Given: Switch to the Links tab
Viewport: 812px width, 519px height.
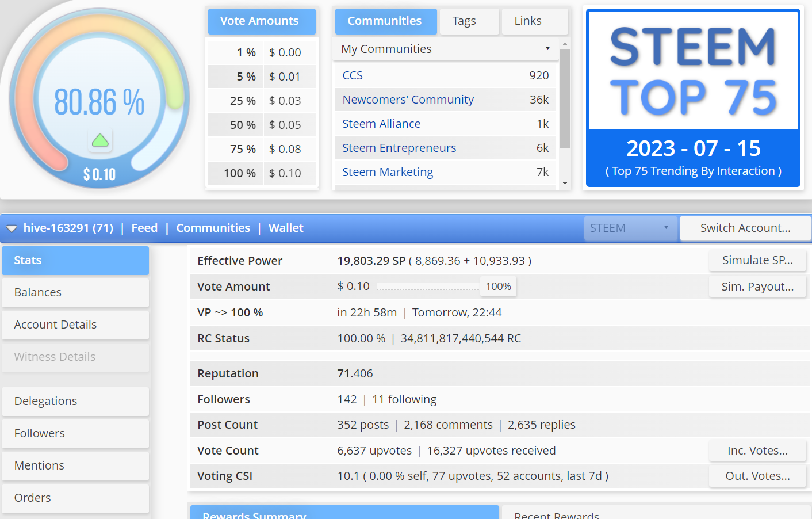Looking at the screenshot, I should (x=527, y=21).
